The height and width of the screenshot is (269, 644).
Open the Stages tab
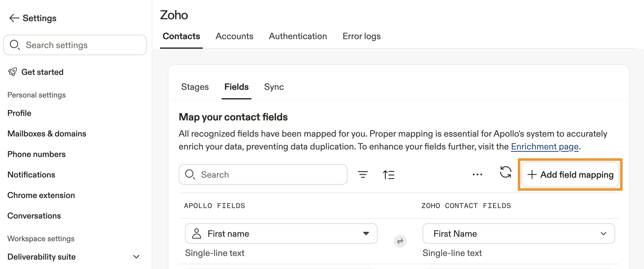pos(195,87)
